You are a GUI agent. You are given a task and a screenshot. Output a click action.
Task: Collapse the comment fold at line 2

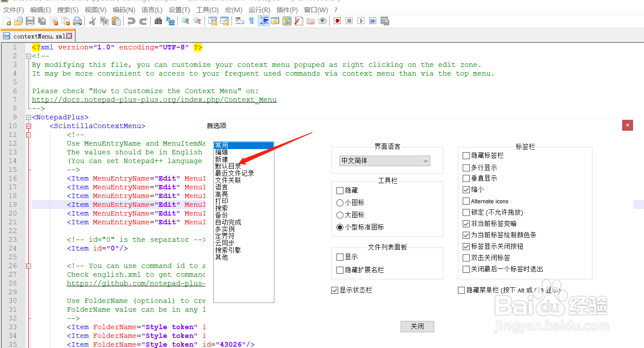tap(28, 56)
